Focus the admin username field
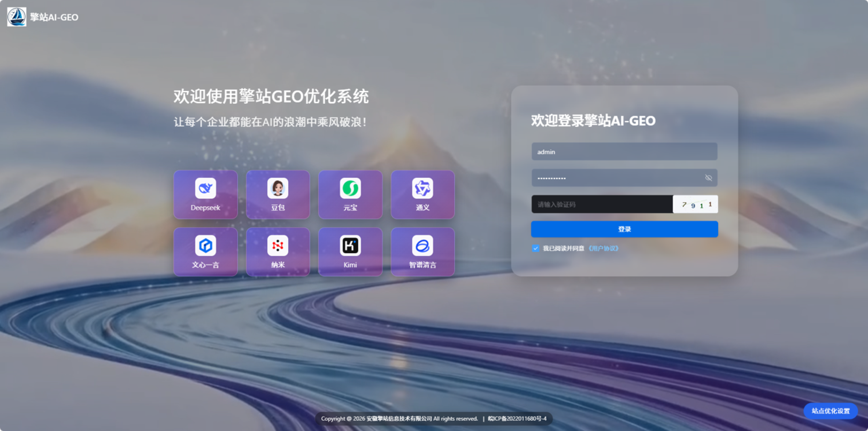 [x=624, y=151]
